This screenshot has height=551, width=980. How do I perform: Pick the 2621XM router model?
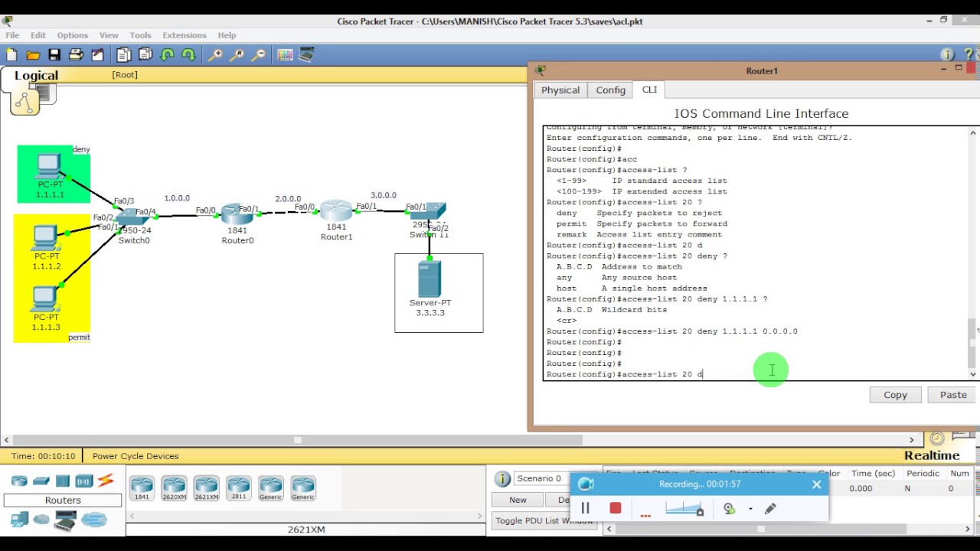coord(206,487)
